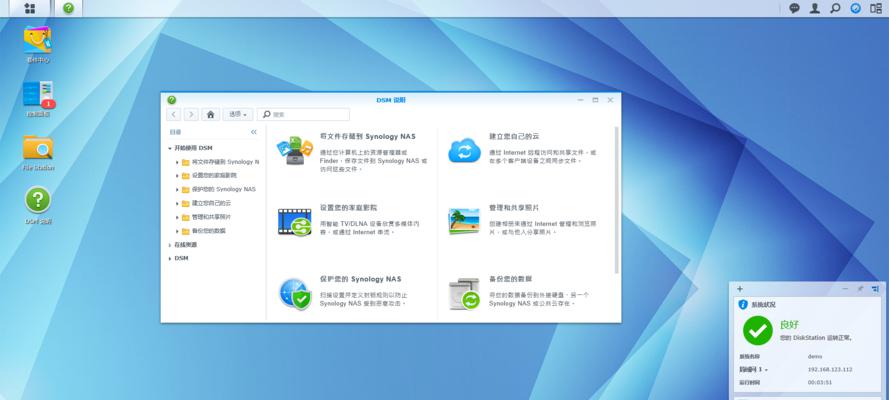The image size is (889, 400).
Task: Open 备份您的数据 heading link in content
Action: coord(510,279)
